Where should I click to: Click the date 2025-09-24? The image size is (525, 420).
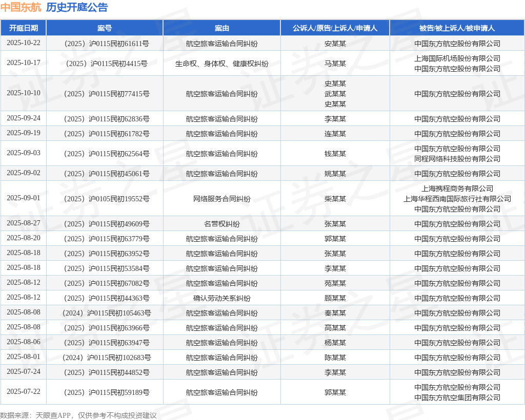[24, 118]
